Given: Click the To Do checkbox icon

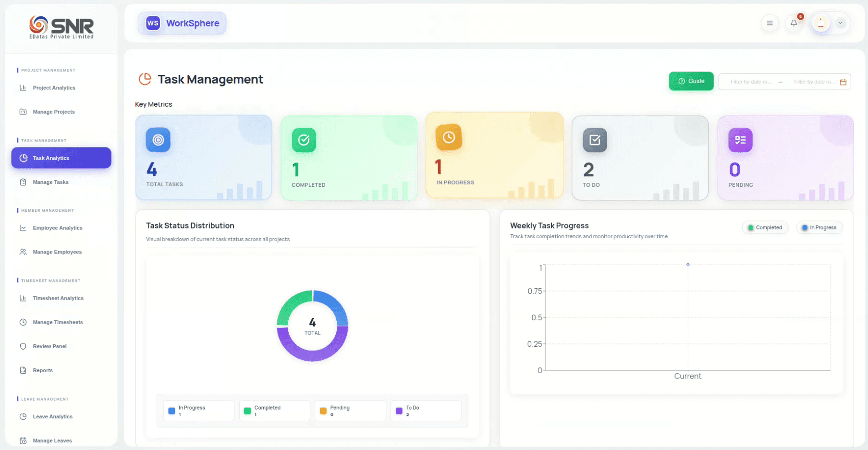Looking at the screenshot, I should pos(595,140).
